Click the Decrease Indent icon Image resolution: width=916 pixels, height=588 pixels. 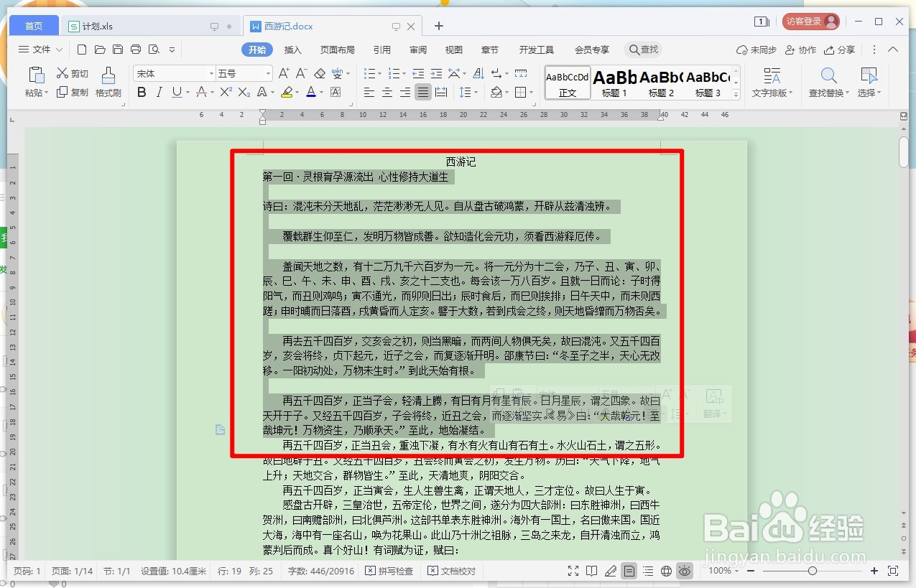click(419, 73)
